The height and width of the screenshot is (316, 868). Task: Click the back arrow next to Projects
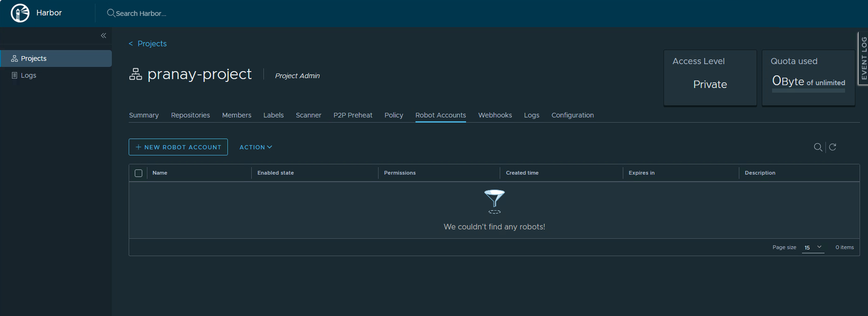click(x=131, y=43)
